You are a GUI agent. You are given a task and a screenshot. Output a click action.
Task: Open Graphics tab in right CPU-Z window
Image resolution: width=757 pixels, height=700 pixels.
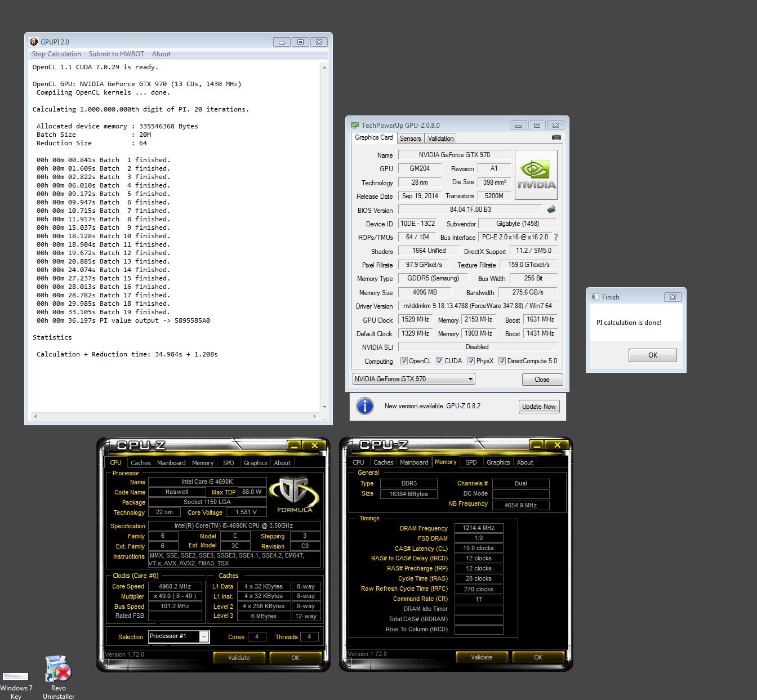click(x=498, y=462)
